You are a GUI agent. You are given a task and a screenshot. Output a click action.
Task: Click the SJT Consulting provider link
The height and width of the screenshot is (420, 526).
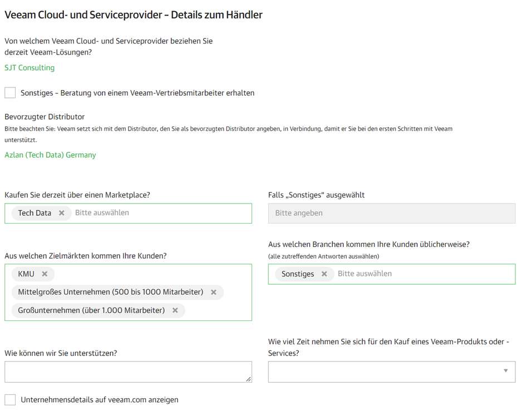pos(30,68)
